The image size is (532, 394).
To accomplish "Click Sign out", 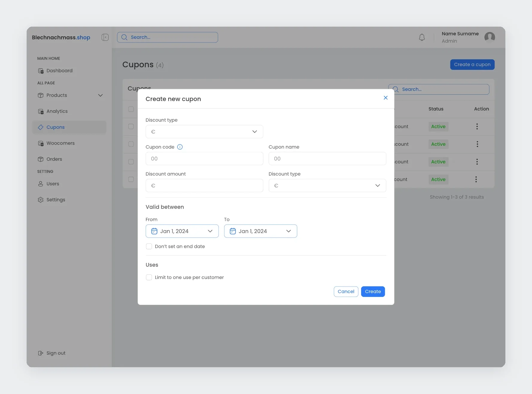I will pos(56,353).
